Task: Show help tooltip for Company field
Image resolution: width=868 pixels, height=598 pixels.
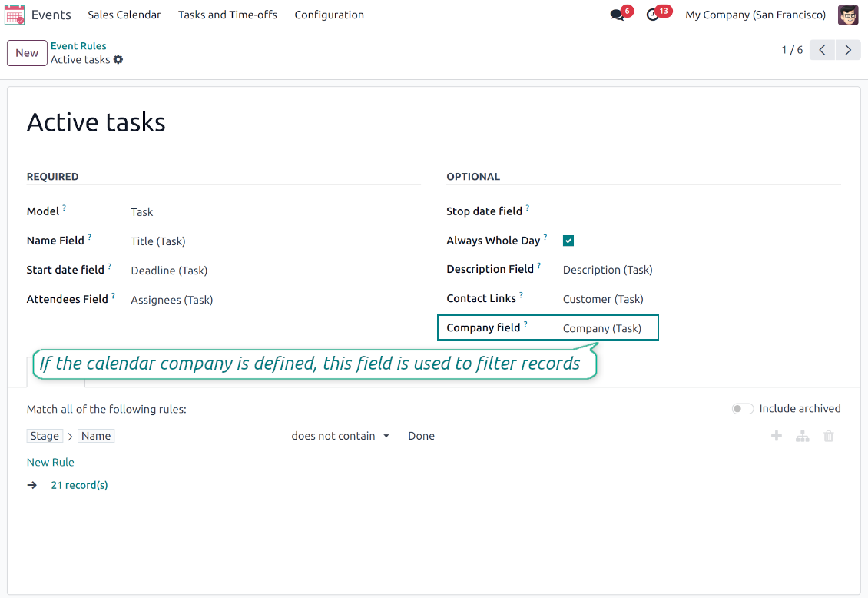Action: [x=525, y=324]
